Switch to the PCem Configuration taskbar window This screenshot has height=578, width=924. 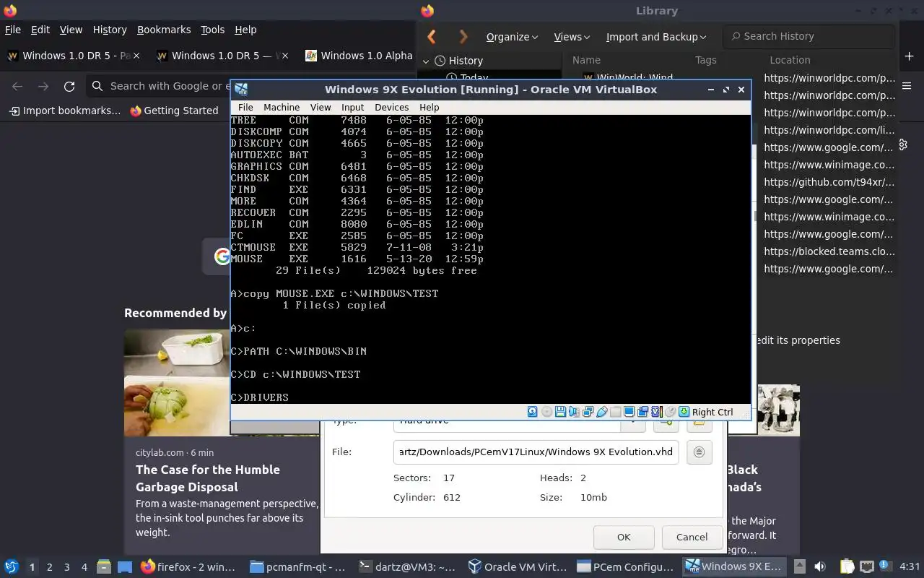pos(625,567)
